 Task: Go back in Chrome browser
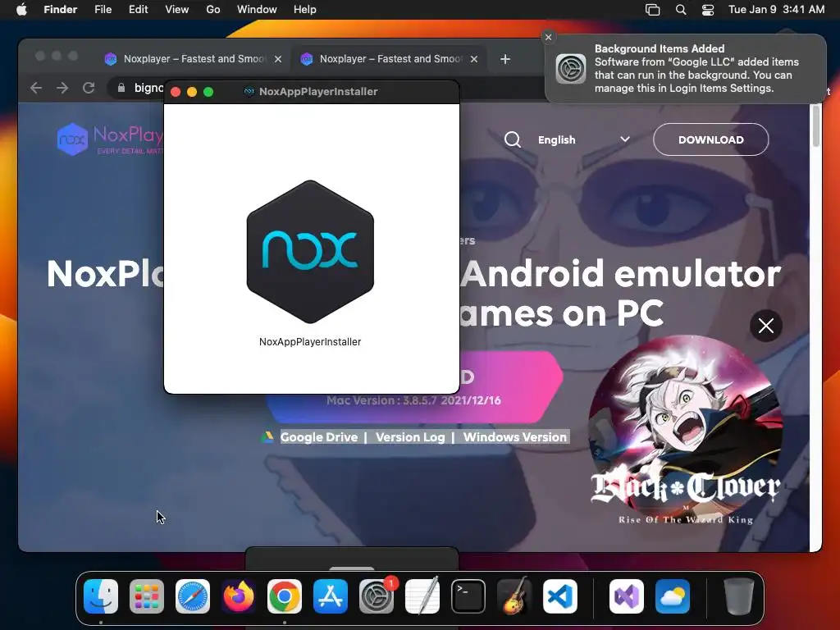point(36,88)
